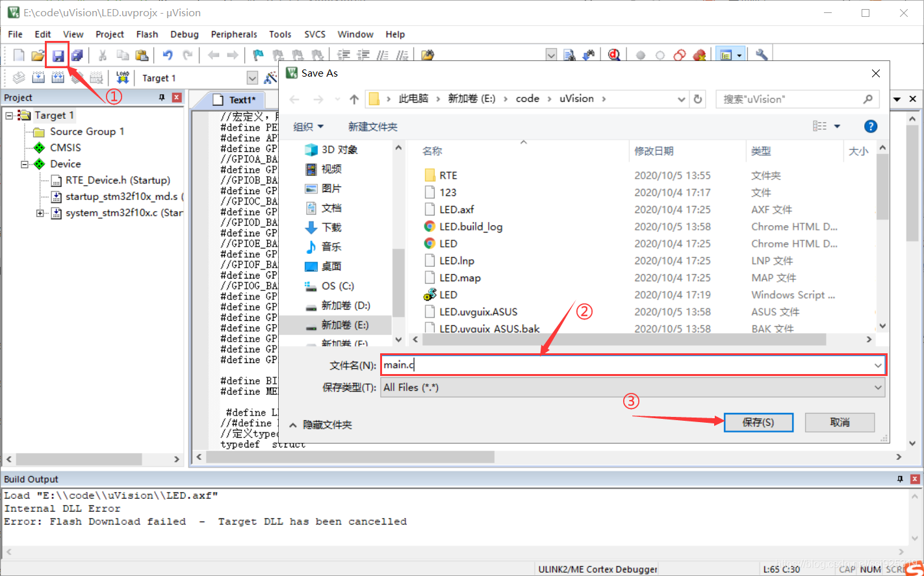Click the refresh icon beside the address path
This screenshot has width=924, height=576.
coord(698,99)
